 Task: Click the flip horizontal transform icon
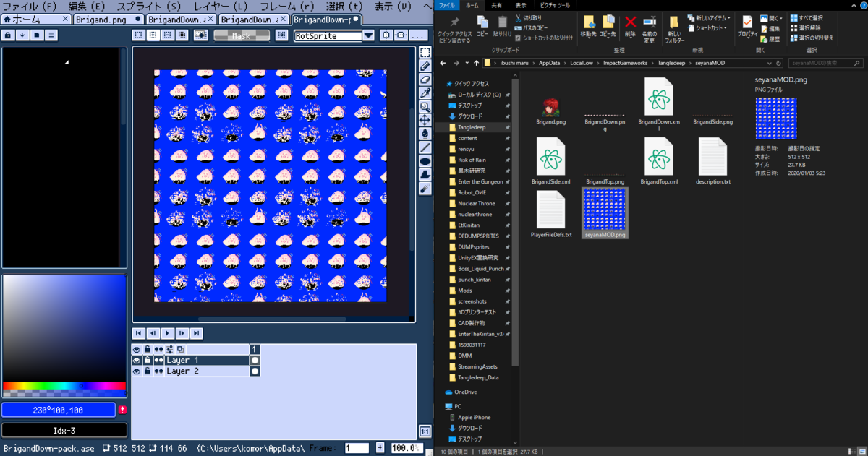pyautogui.click(x=387, y=35)
